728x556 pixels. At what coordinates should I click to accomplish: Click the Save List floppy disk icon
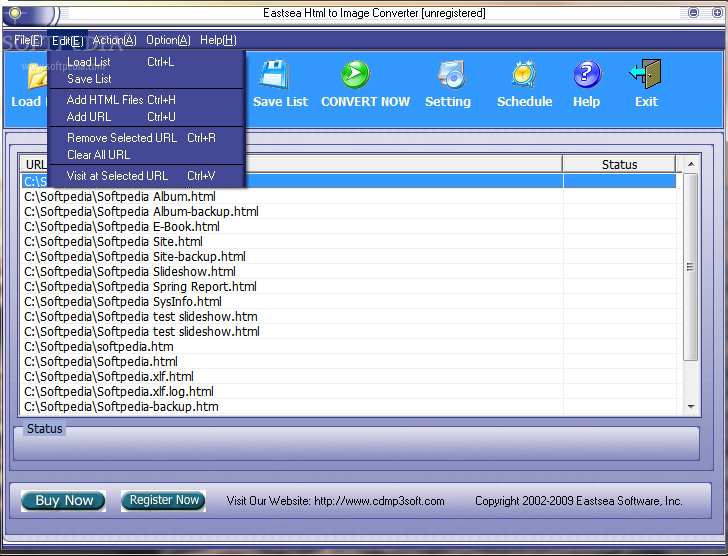click(x=273, y=74)
